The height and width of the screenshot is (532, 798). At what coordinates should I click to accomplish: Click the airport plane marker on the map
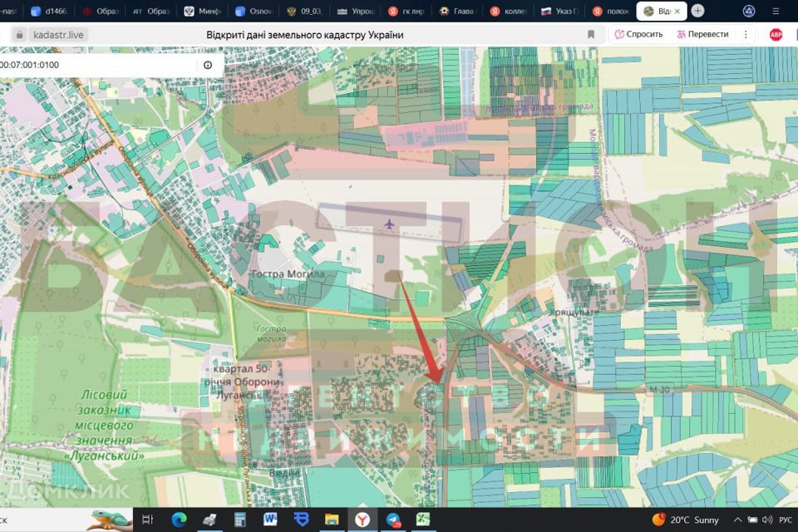(x=390, y=223)
